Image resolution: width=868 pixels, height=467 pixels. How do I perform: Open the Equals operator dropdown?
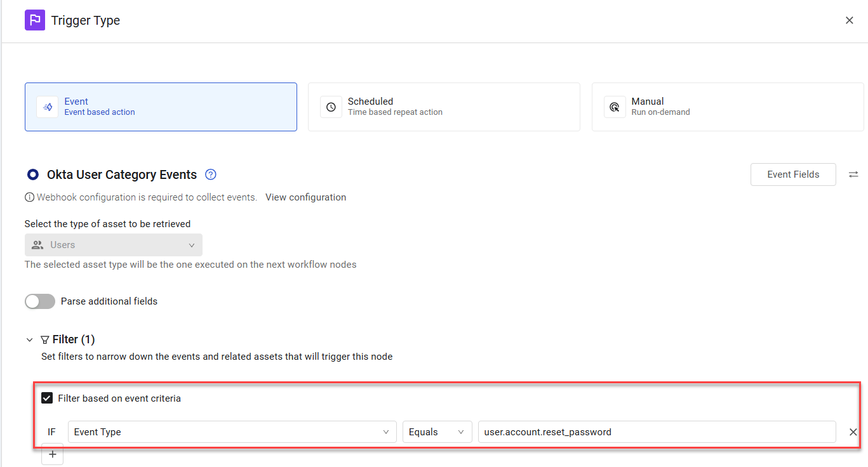coord(437,432)
